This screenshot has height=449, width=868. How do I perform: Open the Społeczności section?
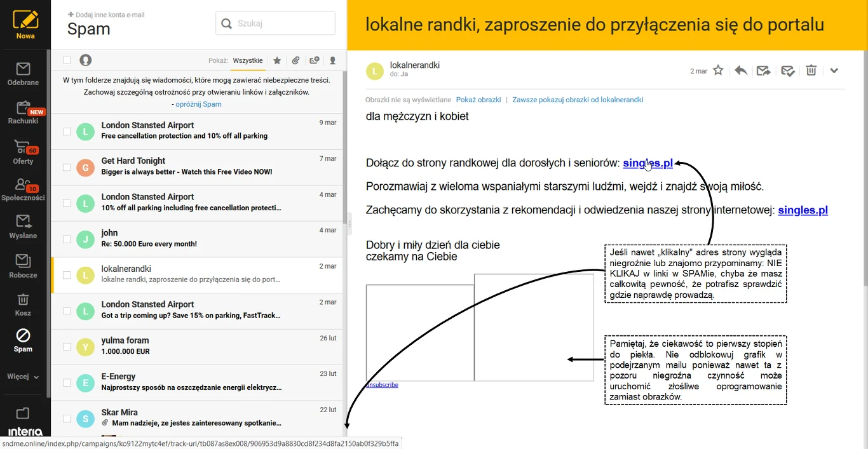pyautogui.click(x=23, y=189)
